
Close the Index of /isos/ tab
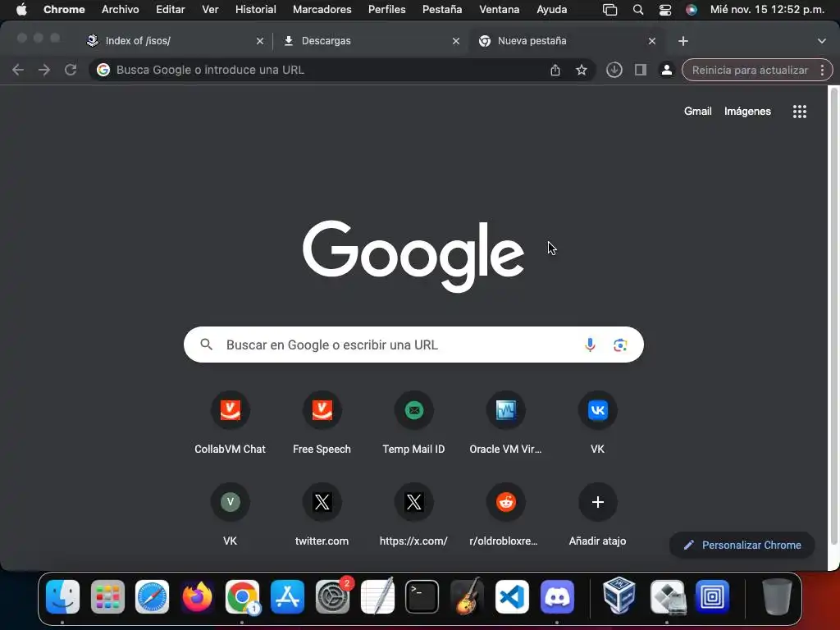[x=260, y=41]
